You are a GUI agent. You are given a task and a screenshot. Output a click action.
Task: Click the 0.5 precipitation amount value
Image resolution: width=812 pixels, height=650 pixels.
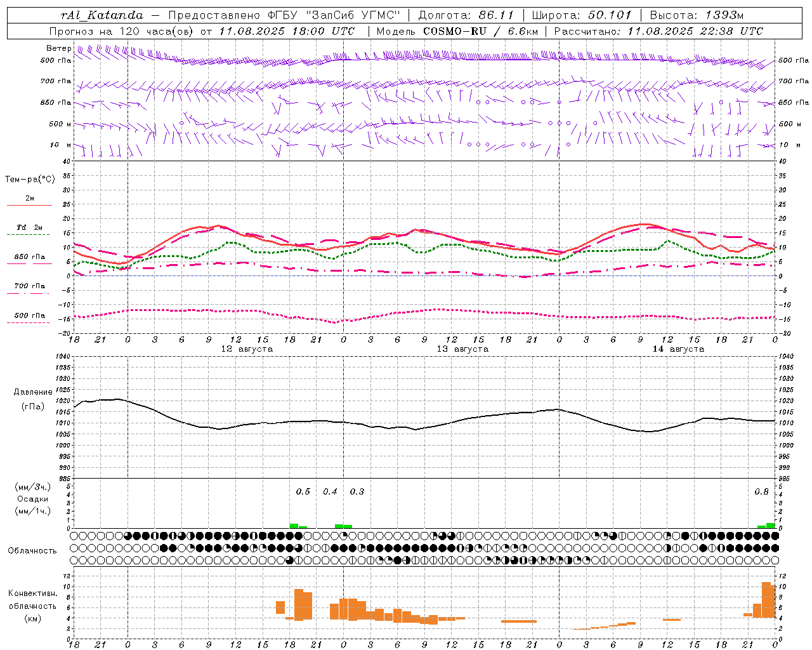(303, 491)
